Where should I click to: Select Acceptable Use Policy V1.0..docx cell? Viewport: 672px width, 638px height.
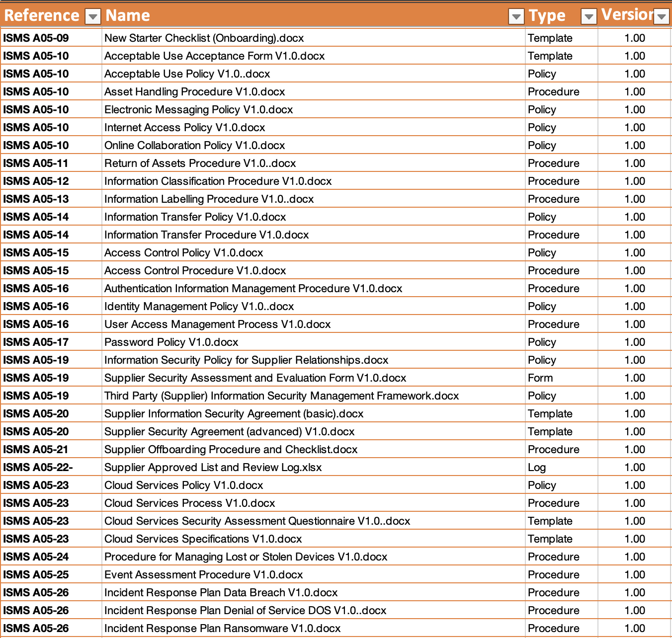pos(314,74)
